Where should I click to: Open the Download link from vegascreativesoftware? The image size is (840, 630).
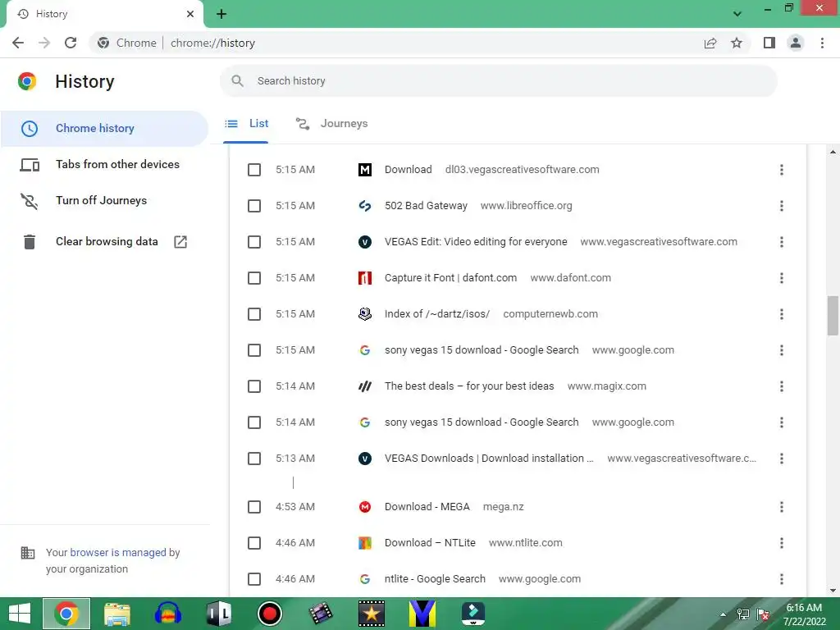(x=409, y=170)
